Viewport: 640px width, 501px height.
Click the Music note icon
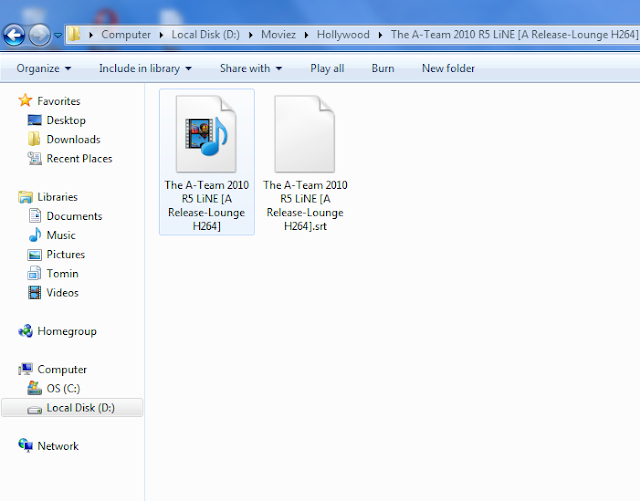pos(35,235)
